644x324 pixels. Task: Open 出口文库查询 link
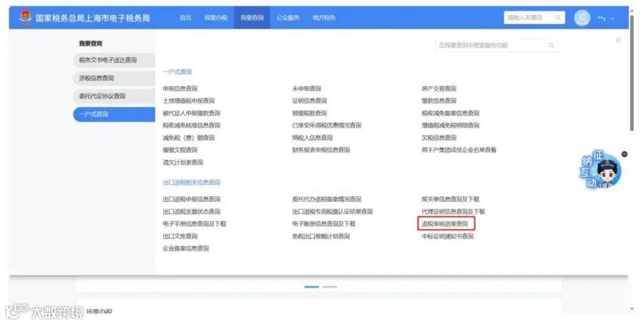[180, 236]
